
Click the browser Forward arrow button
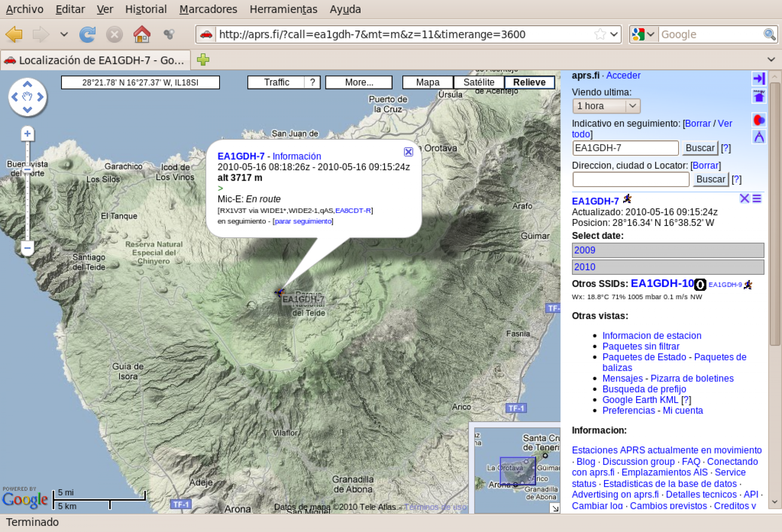tap(41, 34)
